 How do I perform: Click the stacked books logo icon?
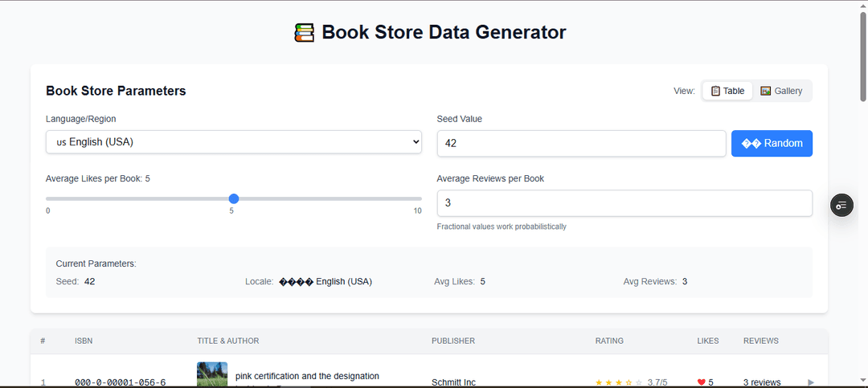[304, 33]
